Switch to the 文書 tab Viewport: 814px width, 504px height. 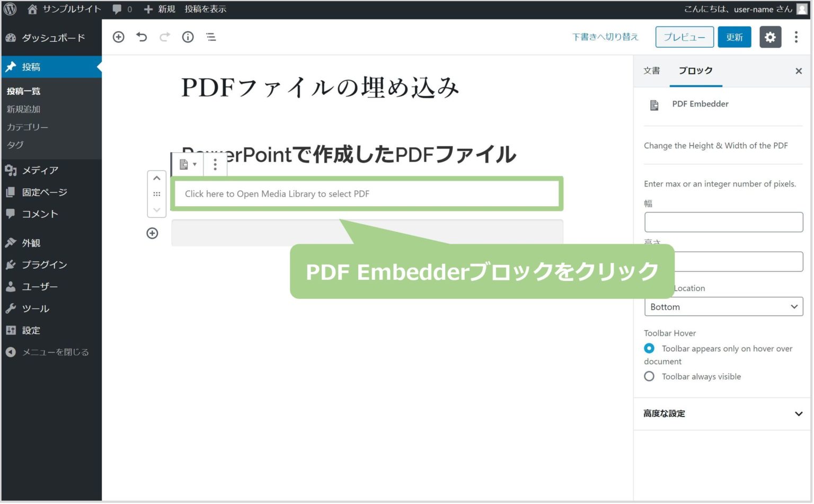click(x=652, y=70)
